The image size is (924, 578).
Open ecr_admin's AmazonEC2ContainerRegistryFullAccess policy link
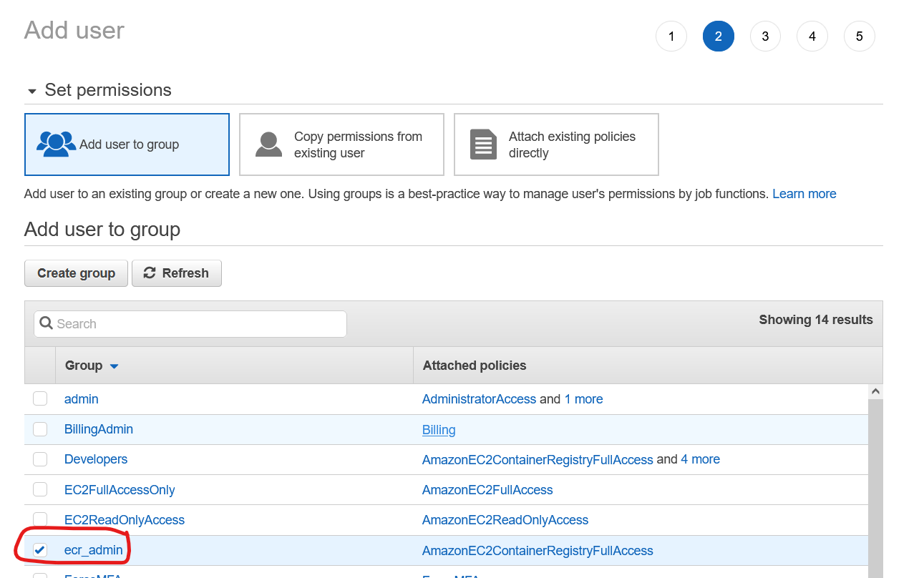[538, 551]
